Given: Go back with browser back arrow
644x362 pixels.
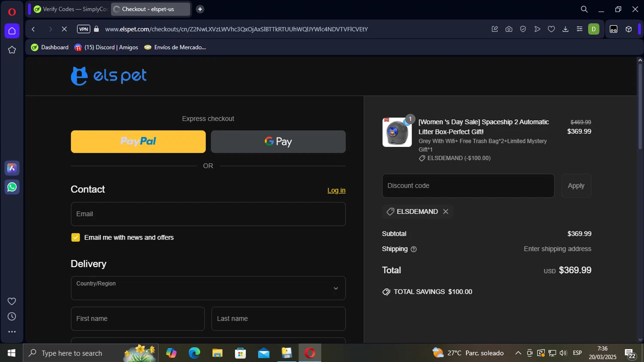Looking at the screenshot, I should tap(33, 29).
